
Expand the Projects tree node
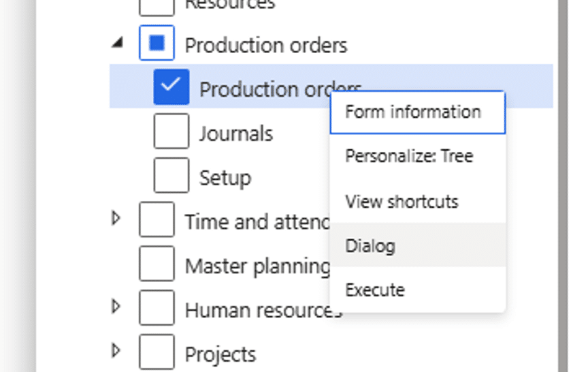coord(116,350)
